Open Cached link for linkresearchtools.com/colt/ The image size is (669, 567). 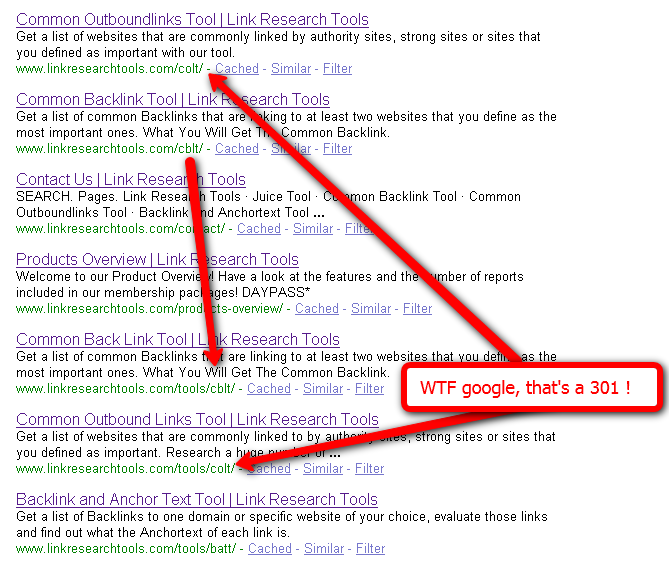[237, 68]
